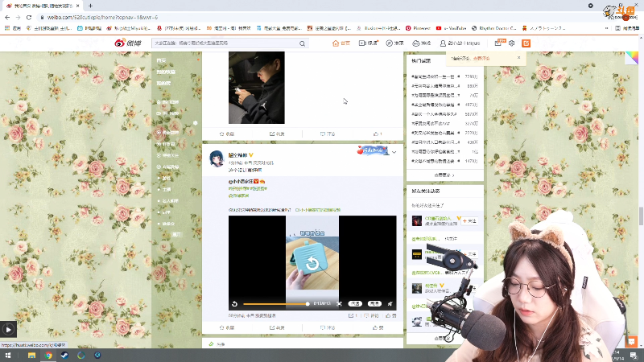Close the yellow notification popup

coord(518,58)
